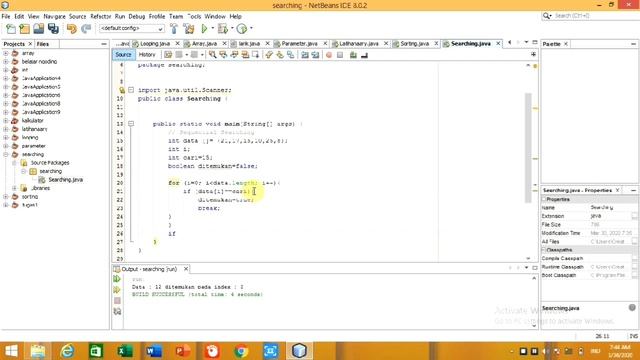Open the Refactor menu
Screen dimensions: 640x360
(x=100, y=16)
